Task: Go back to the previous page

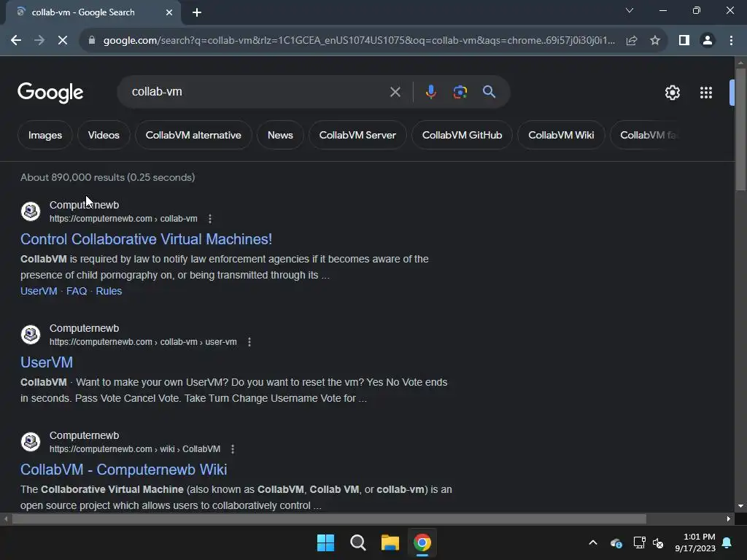Action: coord(16,41)
